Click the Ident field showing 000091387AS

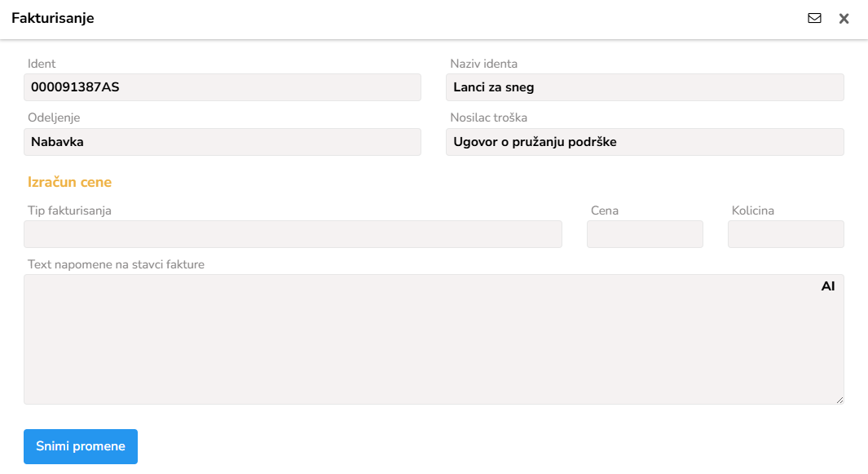coord(223,87)
